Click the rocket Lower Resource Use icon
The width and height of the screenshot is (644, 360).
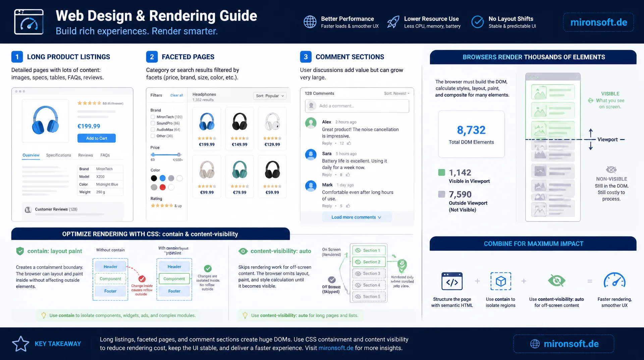[393, 22]
